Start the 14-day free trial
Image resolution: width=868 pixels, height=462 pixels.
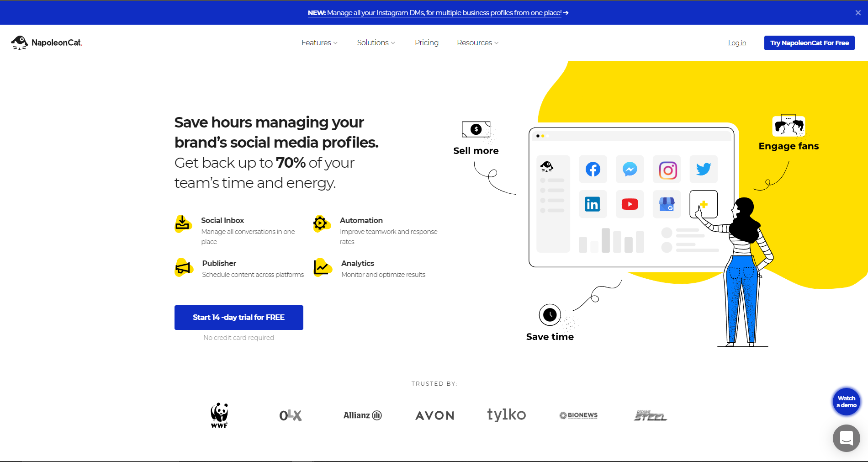coord(239,318)
